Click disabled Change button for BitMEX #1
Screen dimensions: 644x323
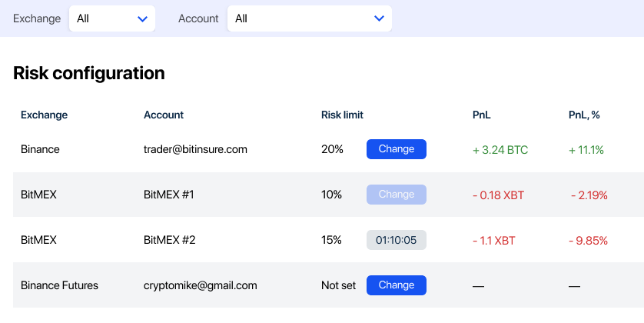(x=397, y=195)
